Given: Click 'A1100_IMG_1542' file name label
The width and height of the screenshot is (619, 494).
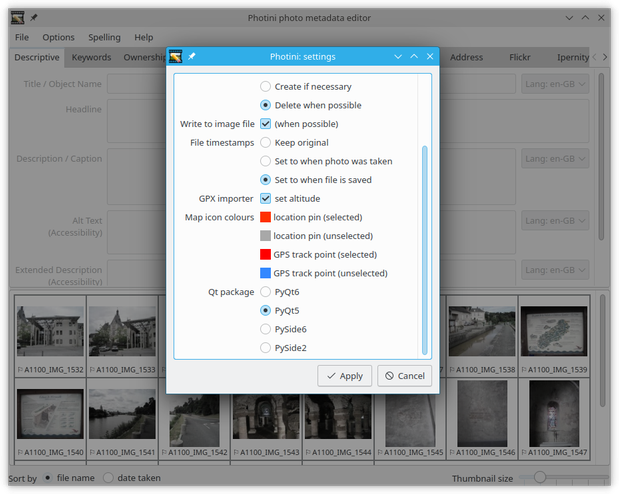Looking at the screenshot, I should (198, 453).
